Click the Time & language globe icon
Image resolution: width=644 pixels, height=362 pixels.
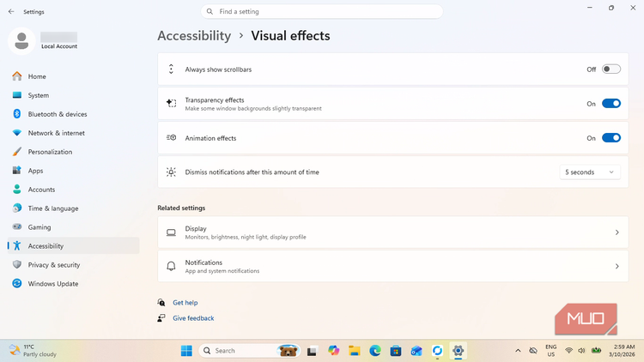[x=17, y=208]
